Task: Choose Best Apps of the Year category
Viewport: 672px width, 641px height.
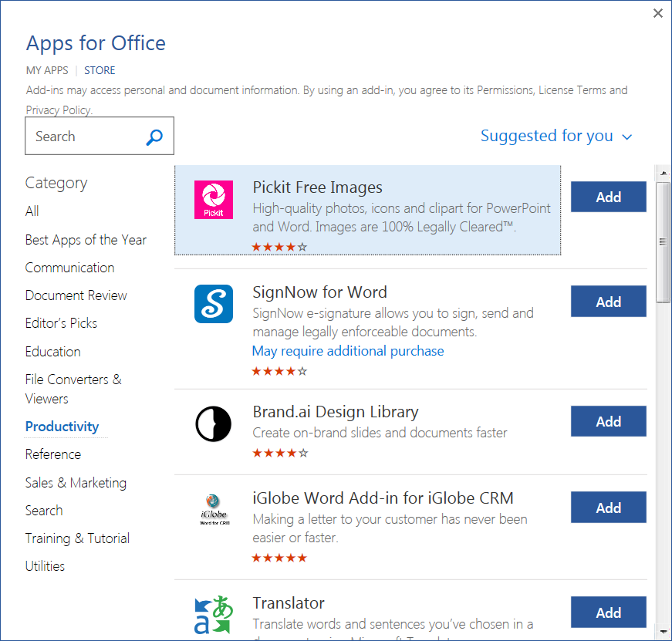Action: pyautogui.click(x=86, y=240)
